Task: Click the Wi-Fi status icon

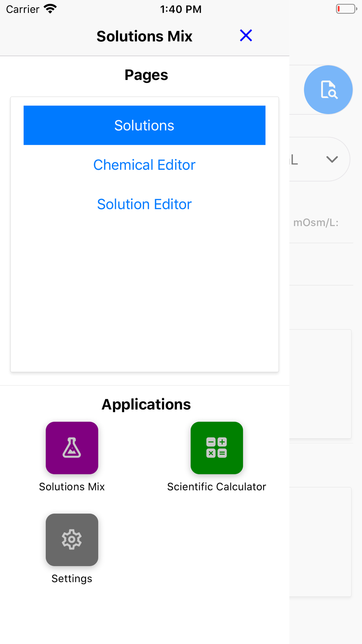Action: 50,9
